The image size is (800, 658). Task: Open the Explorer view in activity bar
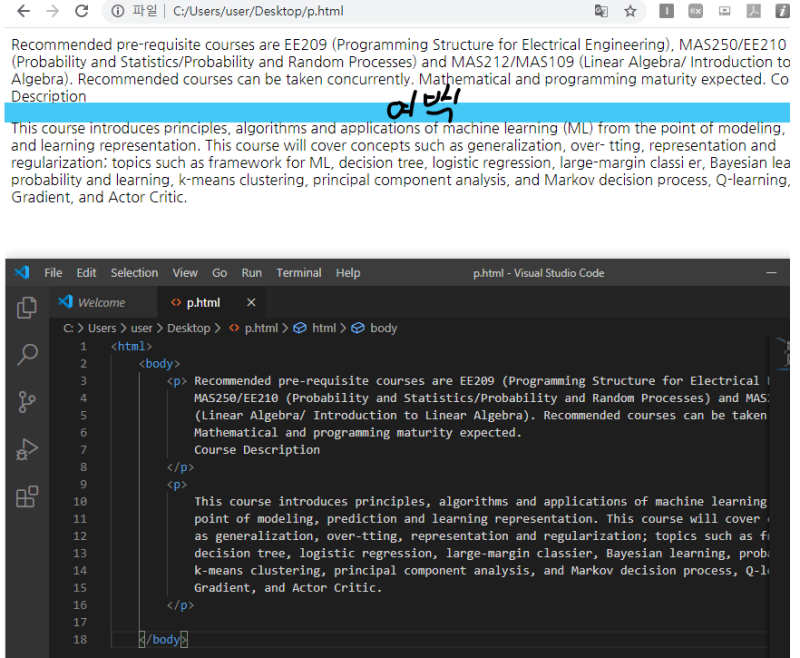coord(27,308)
